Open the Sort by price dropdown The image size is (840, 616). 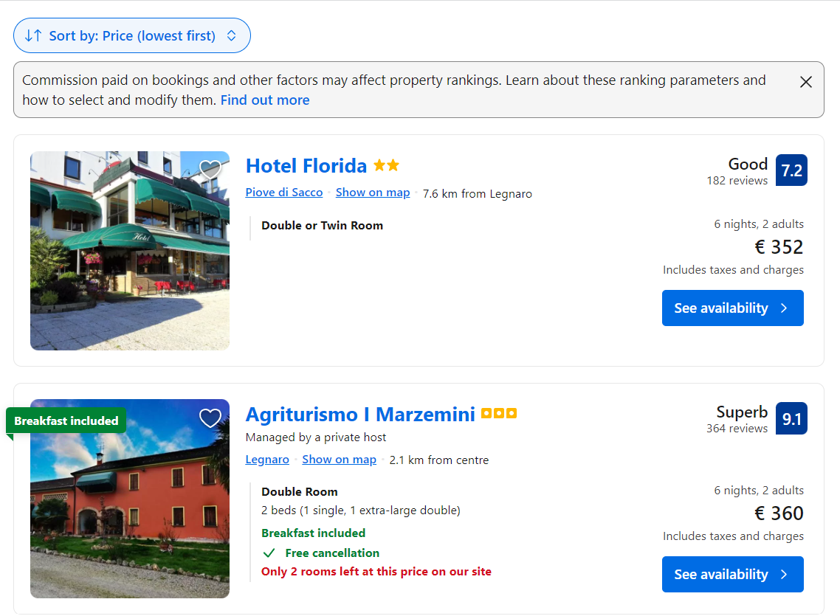click(x=132, y=35)
